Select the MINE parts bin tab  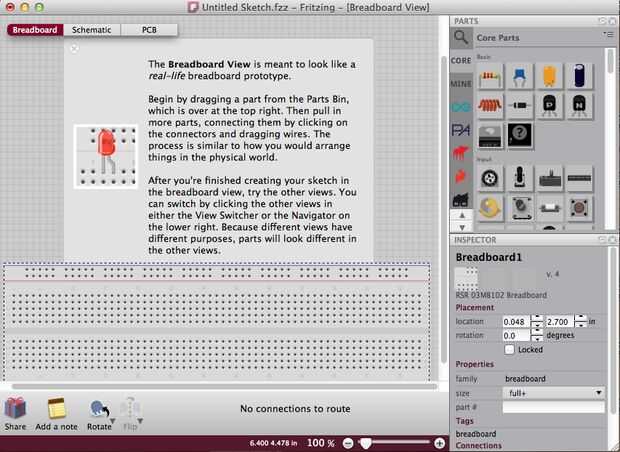pos(461,84)
